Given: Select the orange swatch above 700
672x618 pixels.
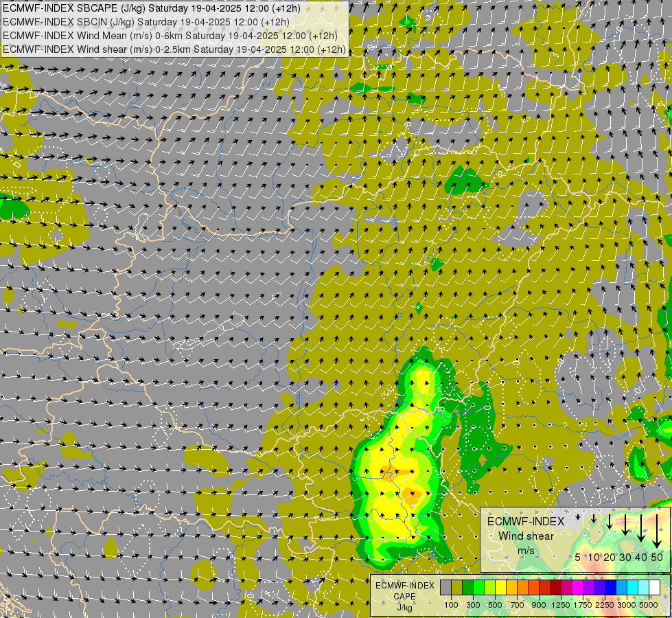Looking at the screenshot, I should pos(523,588).
